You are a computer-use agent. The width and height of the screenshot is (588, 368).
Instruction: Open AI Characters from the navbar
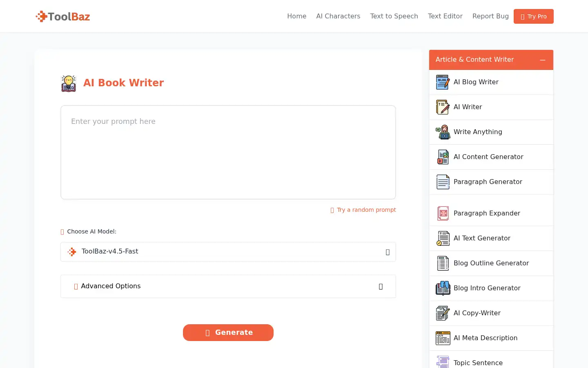(338, 16)
